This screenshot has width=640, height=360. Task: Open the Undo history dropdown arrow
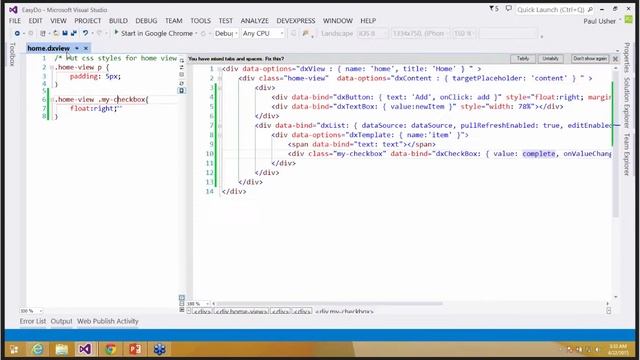tap(92, 33)
